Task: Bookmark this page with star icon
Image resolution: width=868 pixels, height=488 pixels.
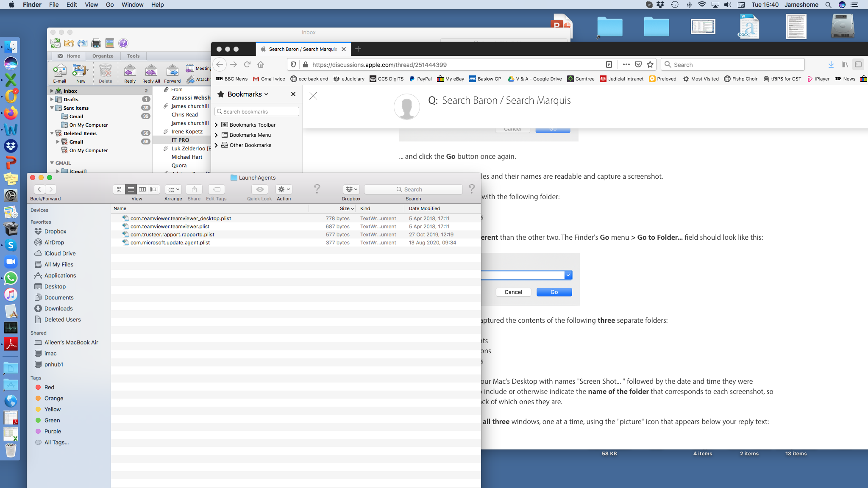Action: pos(650,64)
